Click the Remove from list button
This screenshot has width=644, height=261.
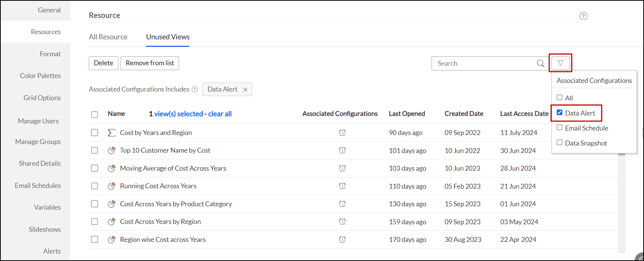point(149,63)
